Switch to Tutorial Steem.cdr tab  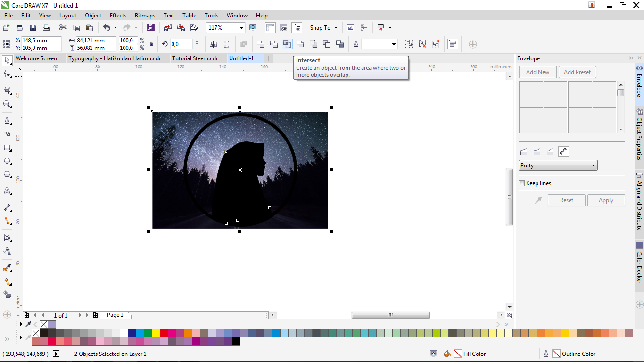click(195, 58)
